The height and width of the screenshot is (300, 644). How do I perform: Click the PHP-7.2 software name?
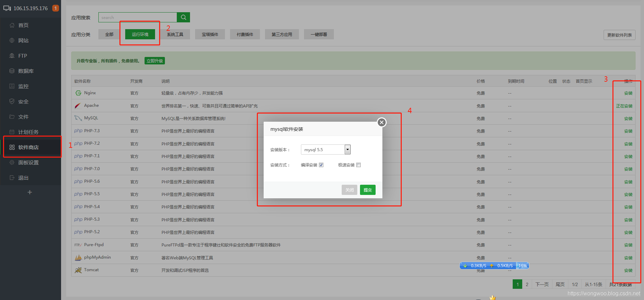[92, 143]
